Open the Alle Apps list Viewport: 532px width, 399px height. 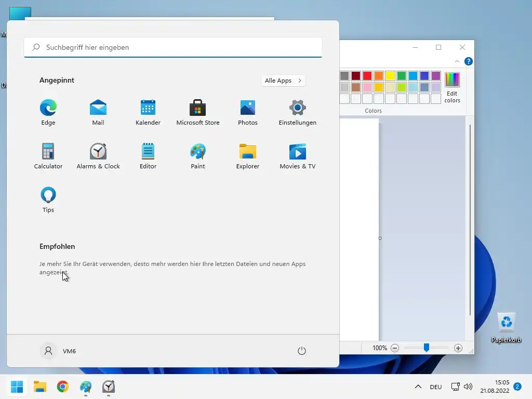point(283,81)
